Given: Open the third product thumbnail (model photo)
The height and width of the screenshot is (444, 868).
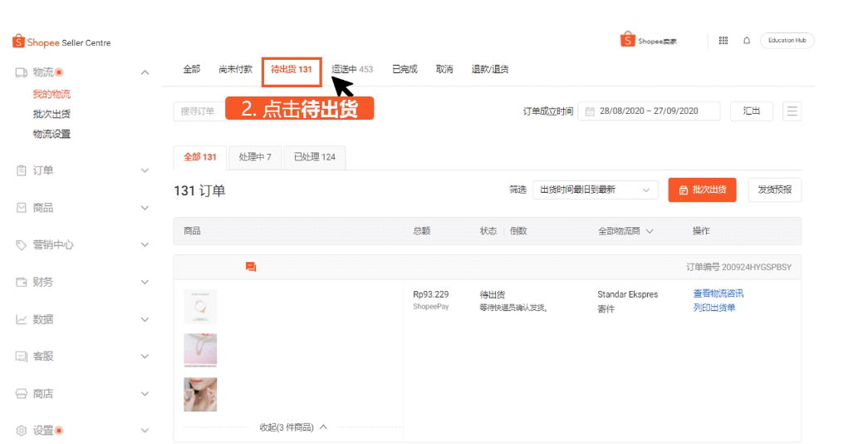Looking at the screenshot, I should click(200, 395).
